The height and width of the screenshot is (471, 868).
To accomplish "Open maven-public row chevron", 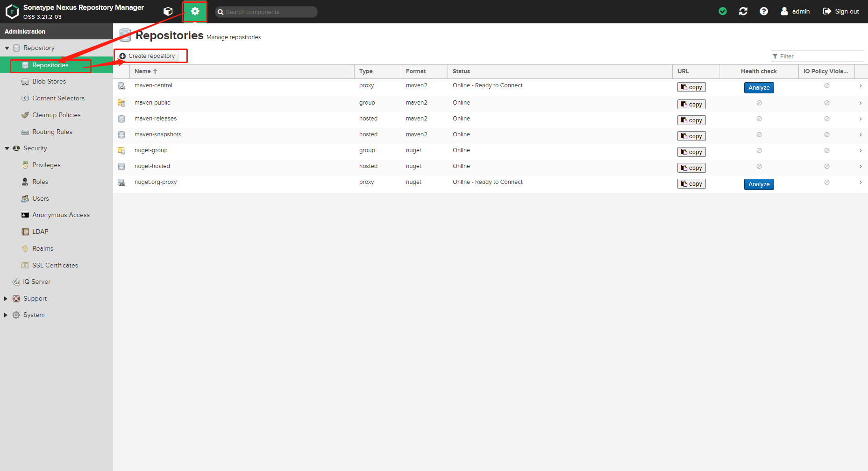I will coord(861,103).
